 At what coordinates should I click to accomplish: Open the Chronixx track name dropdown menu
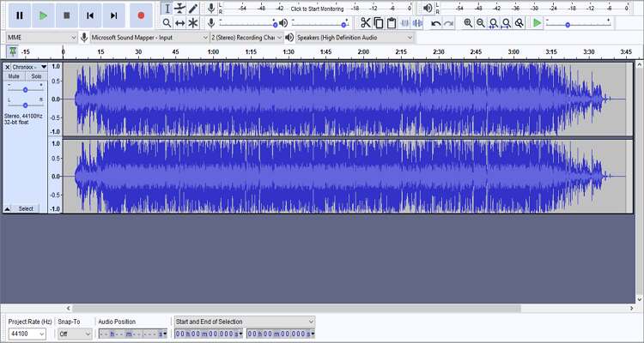coord(29,67)
